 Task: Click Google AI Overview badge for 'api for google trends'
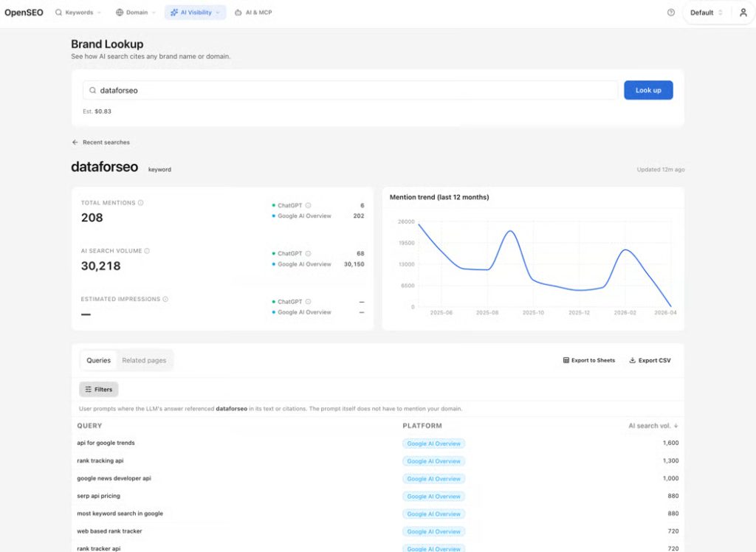tap(433, 444)
